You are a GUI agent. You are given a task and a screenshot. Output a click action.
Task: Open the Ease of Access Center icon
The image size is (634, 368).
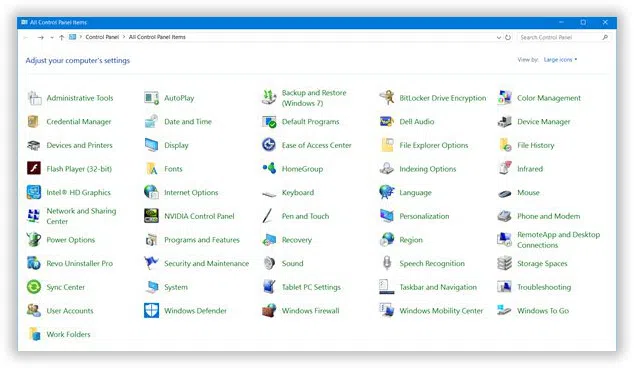tap(269, 145)
